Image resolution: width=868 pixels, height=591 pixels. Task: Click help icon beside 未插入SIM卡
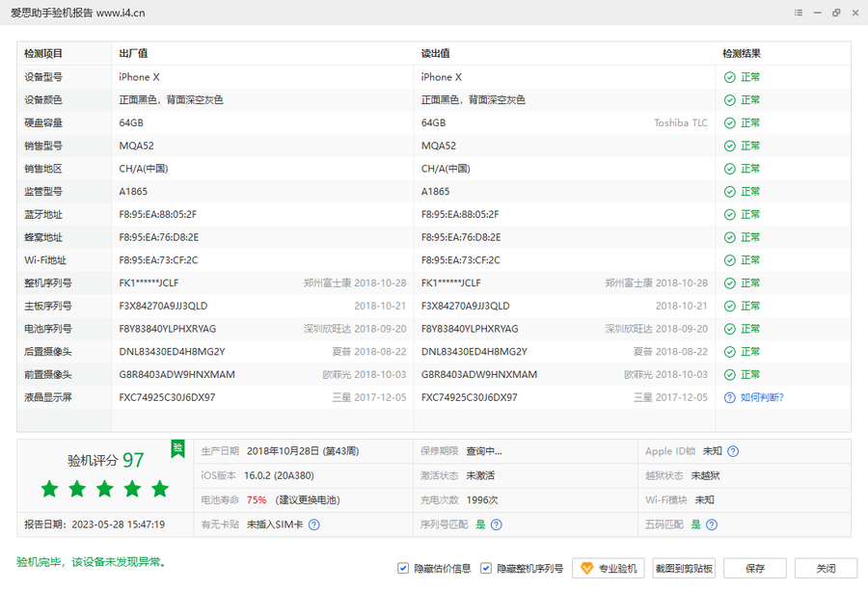coord(313,524)
